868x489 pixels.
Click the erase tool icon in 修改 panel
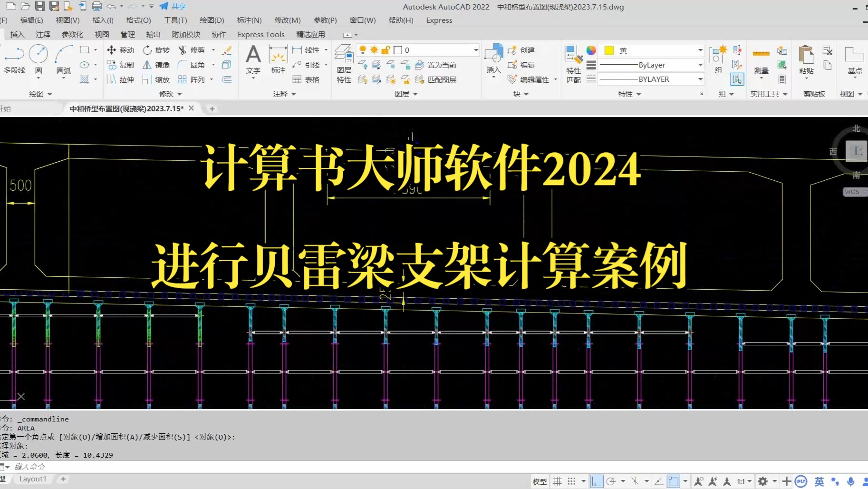[x=227, y=50]
